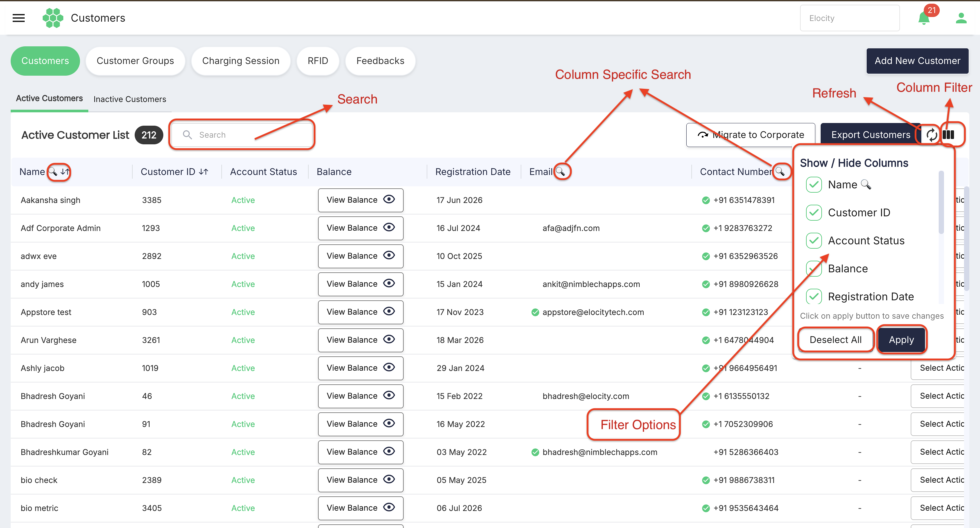This screenshot has height=528, width=980.
Task: Click eye icon in andy james's row
Action: point(389,283)
